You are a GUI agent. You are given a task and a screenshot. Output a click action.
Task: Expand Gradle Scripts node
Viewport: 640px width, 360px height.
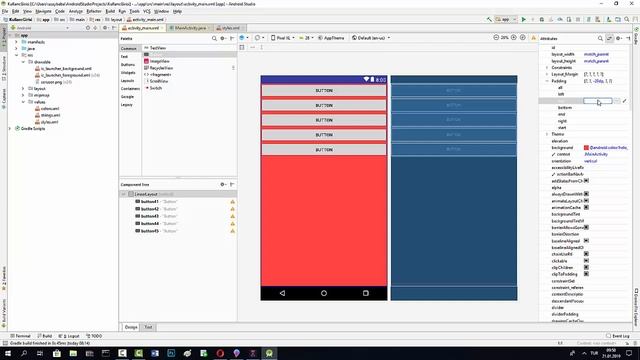click(10, 129)
